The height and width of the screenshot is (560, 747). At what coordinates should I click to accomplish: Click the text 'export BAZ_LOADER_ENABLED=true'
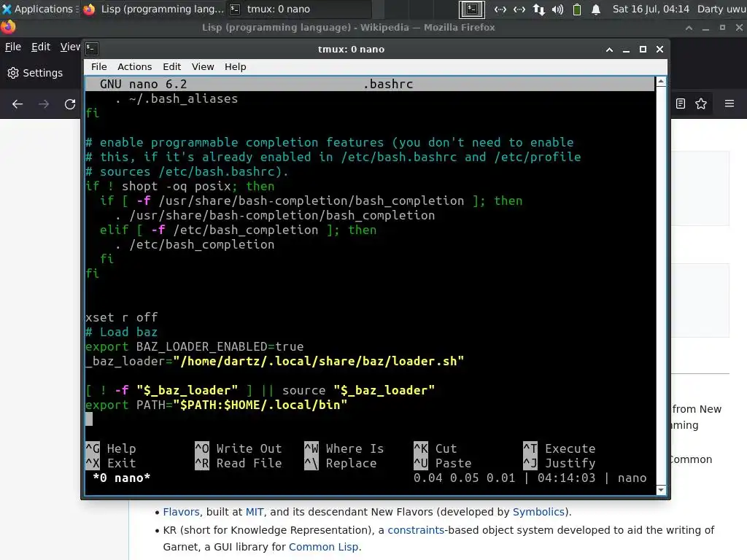194,346
